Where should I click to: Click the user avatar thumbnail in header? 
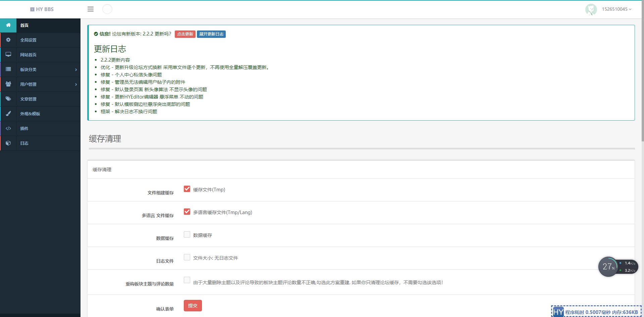591,9
